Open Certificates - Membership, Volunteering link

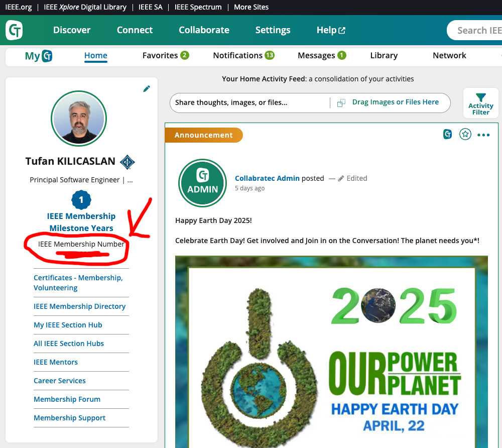pyautogui.click(x=78, y=283)
